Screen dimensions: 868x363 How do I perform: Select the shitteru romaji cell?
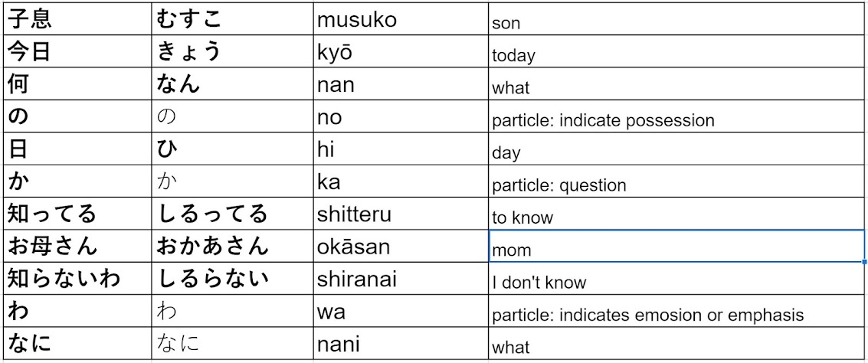pos(401,214)
